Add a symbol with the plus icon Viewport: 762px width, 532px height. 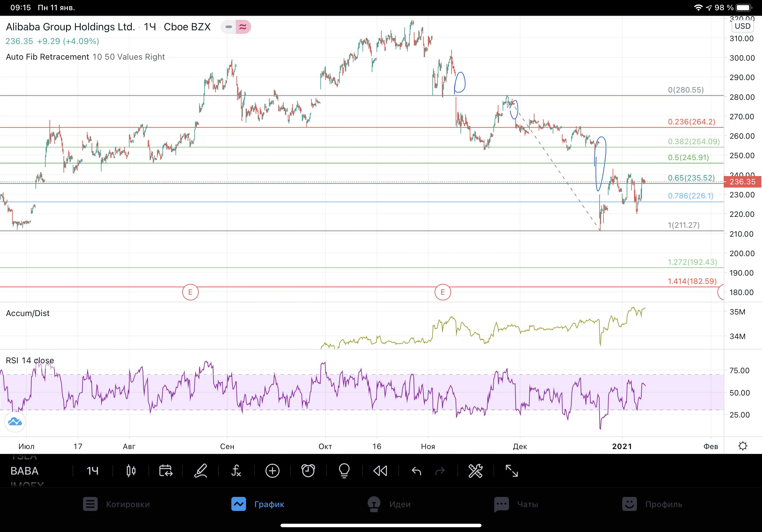[273, 471]
